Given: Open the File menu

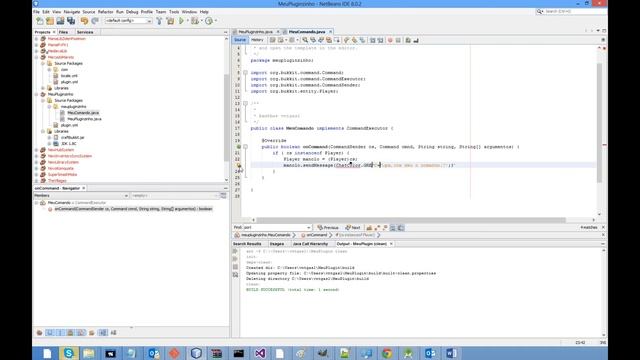Looking at the screenshot, I should [37, 12].
